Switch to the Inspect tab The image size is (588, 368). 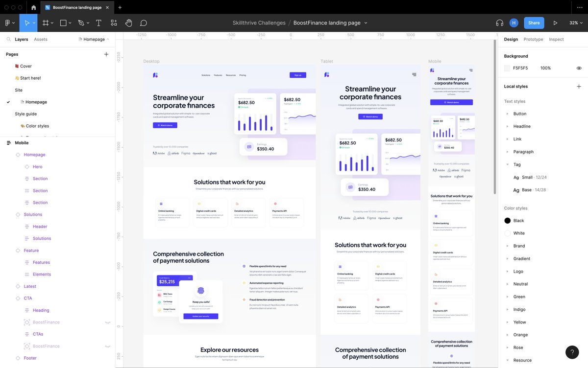click(x=556, y=39)
